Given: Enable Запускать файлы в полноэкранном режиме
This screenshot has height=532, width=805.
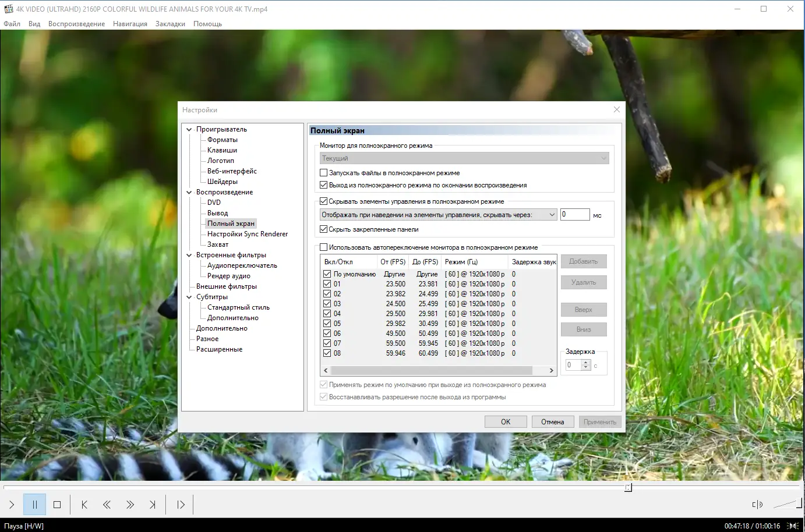Looking at the screenshot, I should point(324,173).
